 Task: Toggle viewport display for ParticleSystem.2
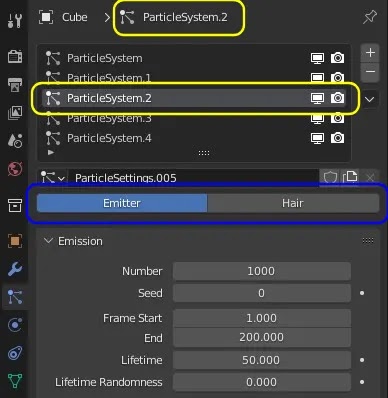317,98
